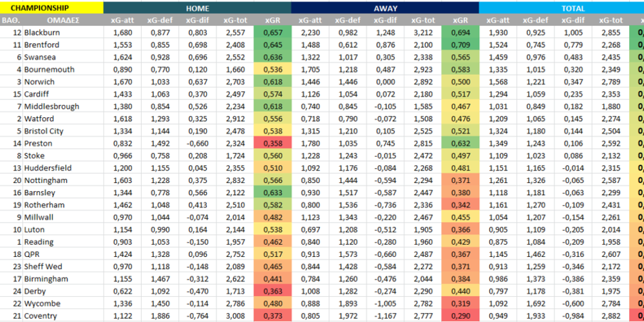
Task: Click Preston's red home xGR cell 0,358
Action: (x=272, y=144)
